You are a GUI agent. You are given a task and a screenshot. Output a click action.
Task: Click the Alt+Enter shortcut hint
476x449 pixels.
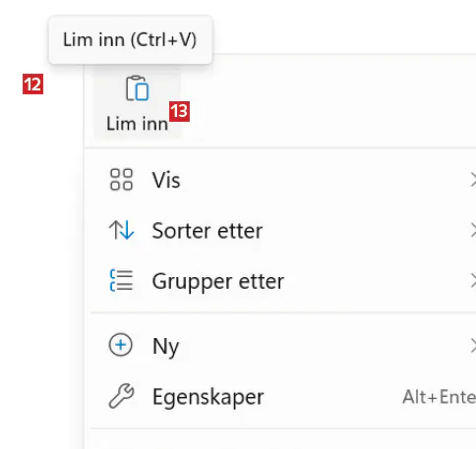[440, 397]
